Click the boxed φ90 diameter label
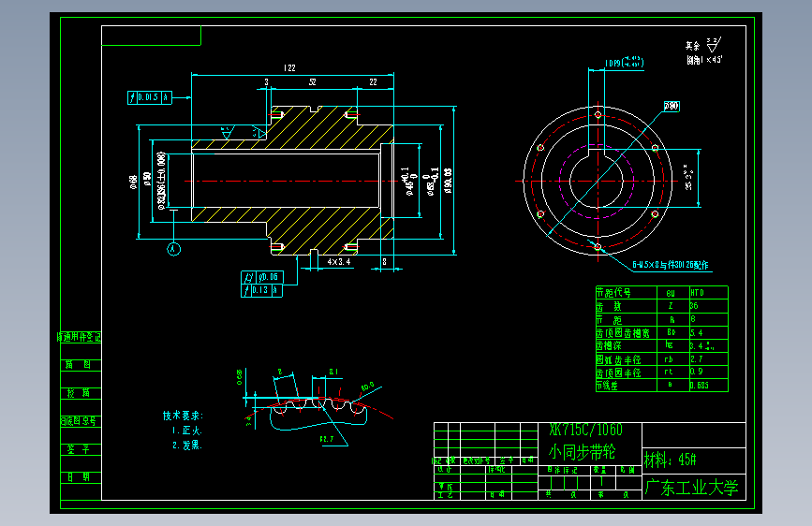The width and height of the screenshot is (812, 526). [x=672, y=106]
